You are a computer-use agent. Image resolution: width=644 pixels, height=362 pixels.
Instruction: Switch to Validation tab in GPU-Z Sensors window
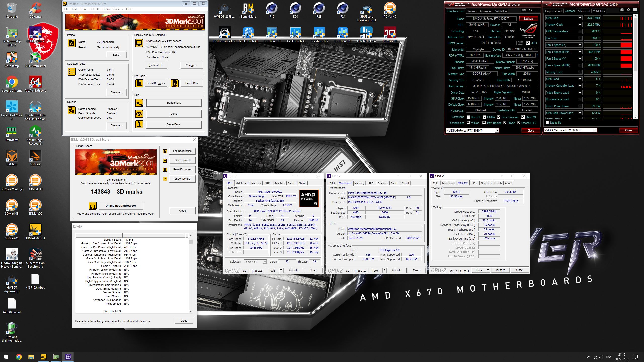pos(599,11)
